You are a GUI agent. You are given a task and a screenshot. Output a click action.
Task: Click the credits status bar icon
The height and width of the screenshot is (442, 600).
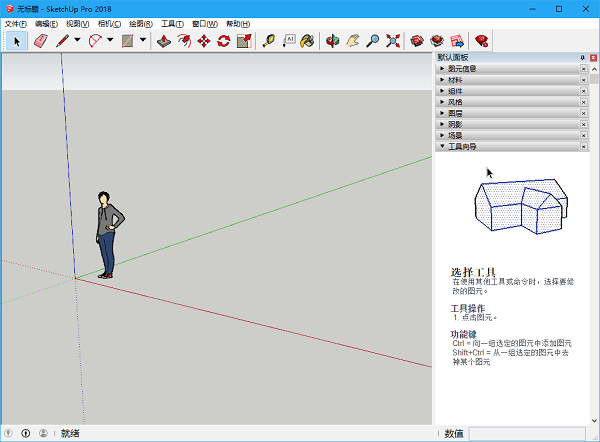pos(26,433)
